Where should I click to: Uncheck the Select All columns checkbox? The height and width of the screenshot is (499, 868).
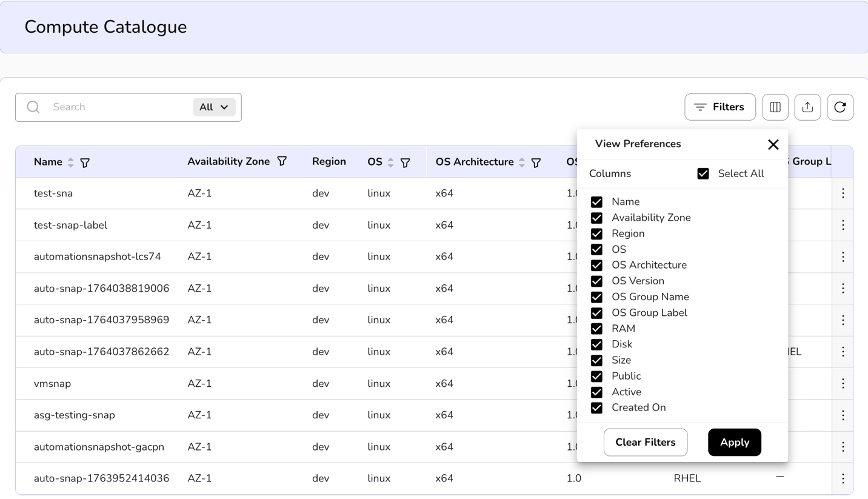[x=703, y=174]
